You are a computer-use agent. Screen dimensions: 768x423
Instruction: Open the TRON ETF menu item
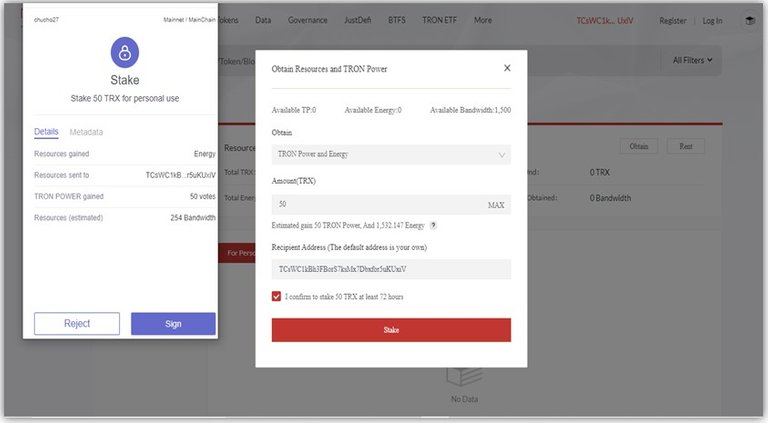coord(439,20)
